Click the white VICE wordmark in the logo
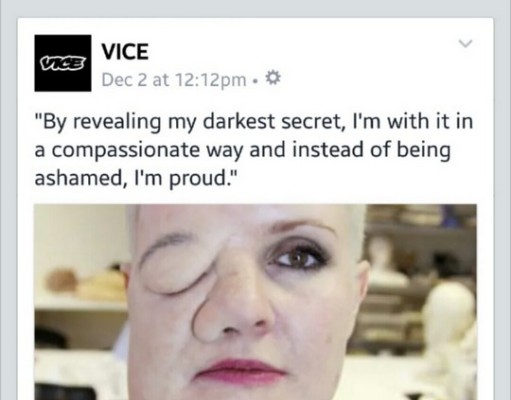This screenshot has width=511, height=400. pyautogui.click(x=62, y=62)
